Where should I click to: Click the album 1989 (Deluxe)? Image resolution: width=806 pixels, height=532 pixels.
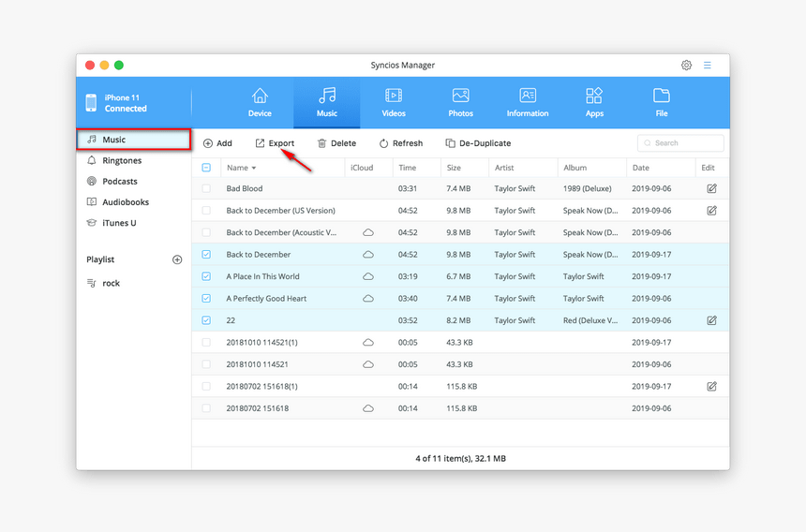(x=587, y=188)
